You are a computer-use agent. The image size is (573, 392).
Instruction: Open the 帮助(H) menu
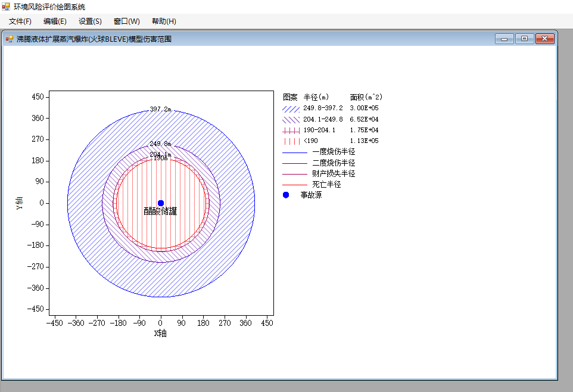click(x=164, y=21)
